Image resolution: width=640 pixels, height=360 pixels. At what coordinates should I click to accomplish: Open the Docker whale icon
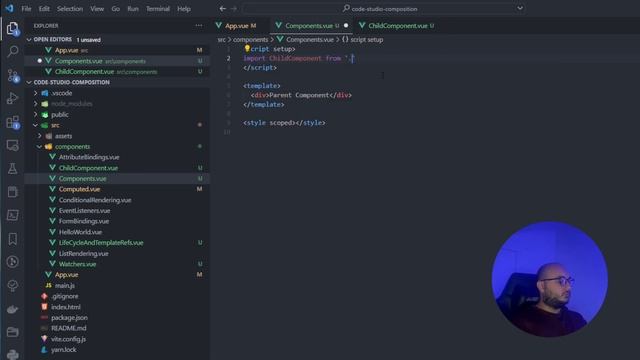pos(13,309)
